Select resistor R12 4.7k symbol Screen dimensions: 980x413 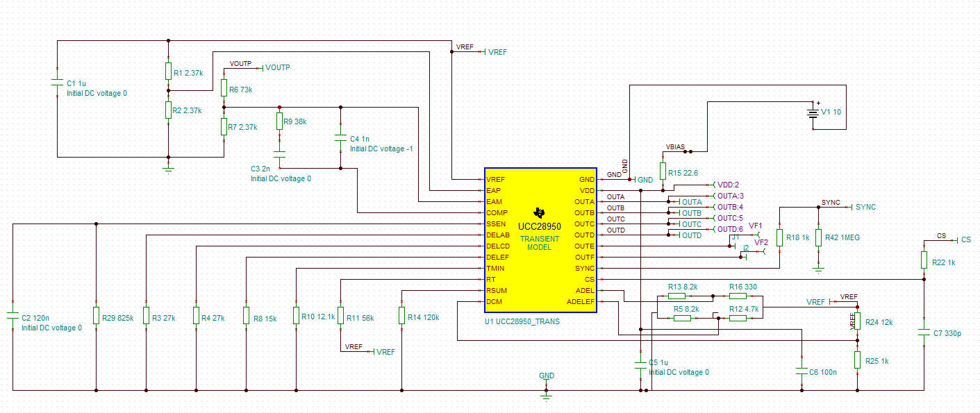[738, 318]
